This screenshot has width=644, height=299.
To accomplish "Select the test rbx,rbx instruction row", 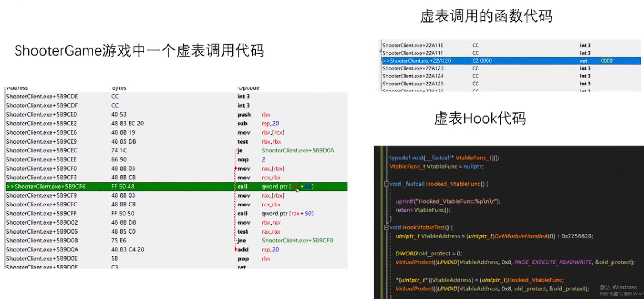I will click(x=176, y=142).
